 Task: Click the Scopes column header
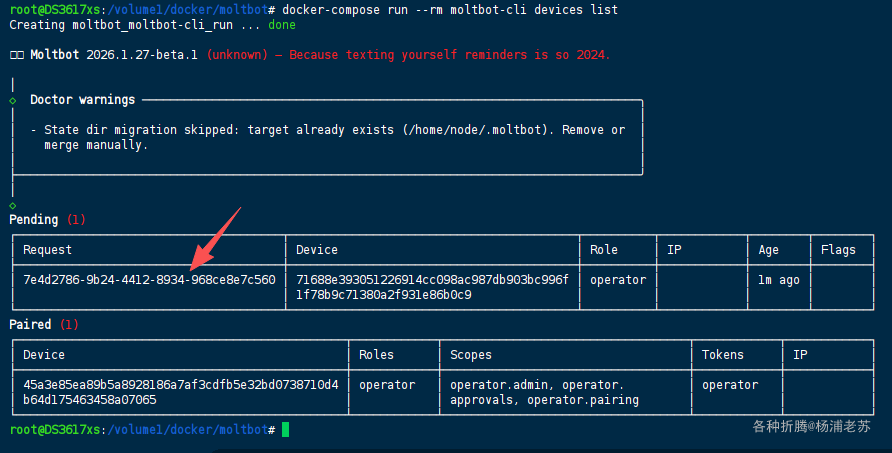point(471,355)
